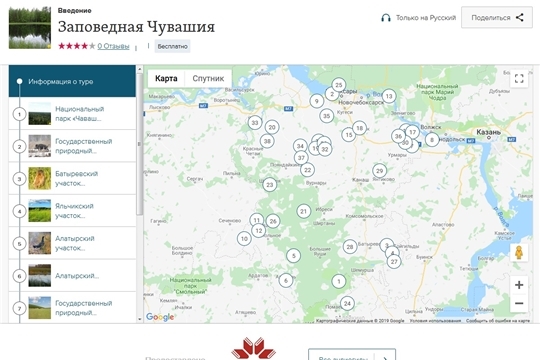Click map marker 13
This screenshot has width=540, height=360.
pos(389,96)
